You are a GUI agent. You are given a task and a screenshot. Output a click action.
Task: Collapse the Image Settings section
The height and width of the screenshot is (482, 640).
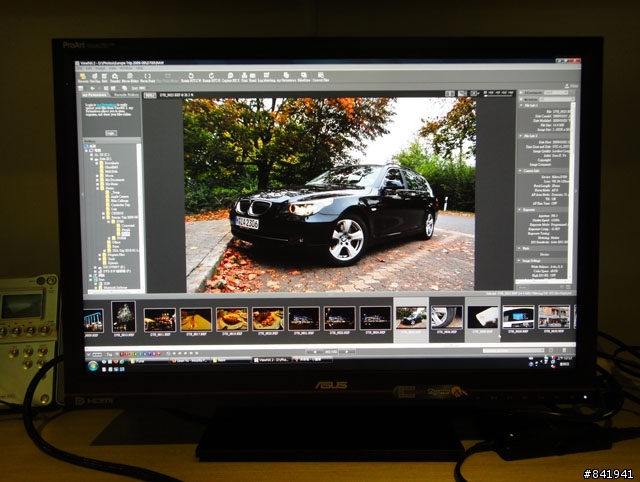pos(518,260)
